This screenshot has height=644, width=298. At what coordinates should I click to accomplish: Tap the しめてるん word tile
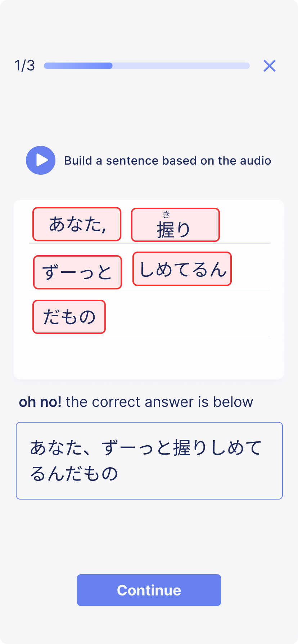point(182,269)
